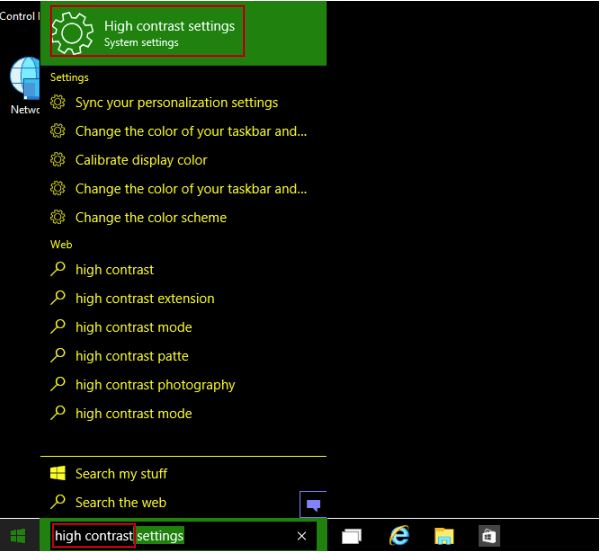Click magnifier icon beside high contrast extension
Image resolution: width=600 pixels, height=552 pixels.
pos(58,298)
